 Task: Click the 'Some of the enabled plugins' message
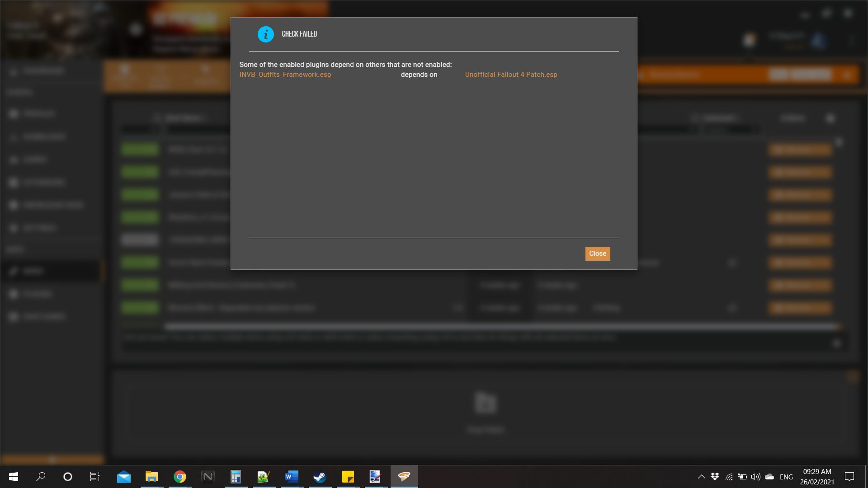(x=345, y=65)
